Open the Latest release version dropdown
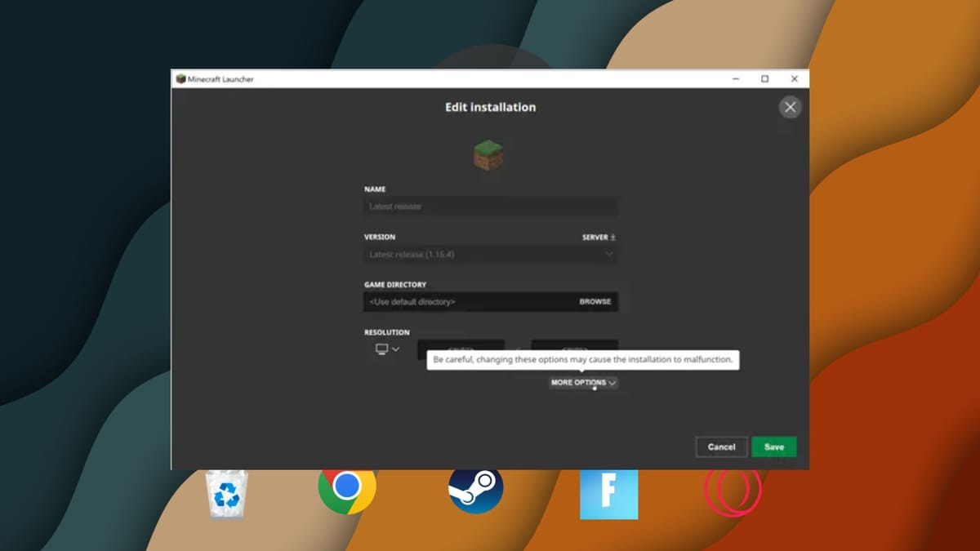980x551 pixels. 490,254
